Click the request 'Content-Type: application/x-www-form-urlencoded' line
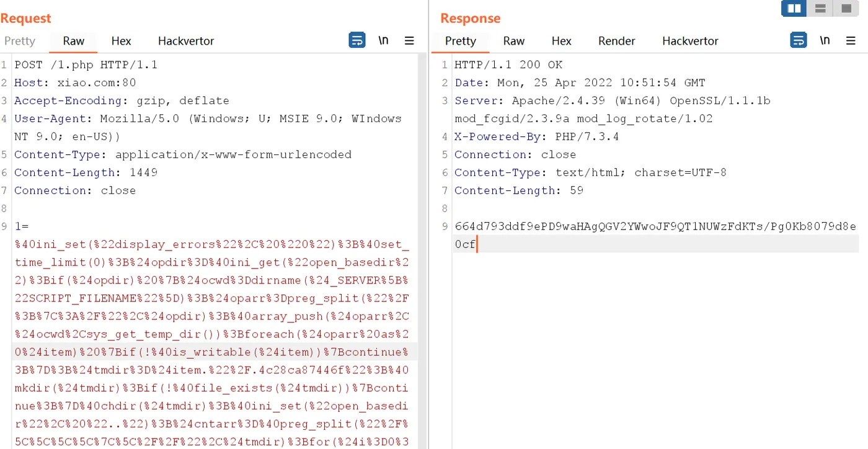Viewport: 868px width, 449px height. 183,154
